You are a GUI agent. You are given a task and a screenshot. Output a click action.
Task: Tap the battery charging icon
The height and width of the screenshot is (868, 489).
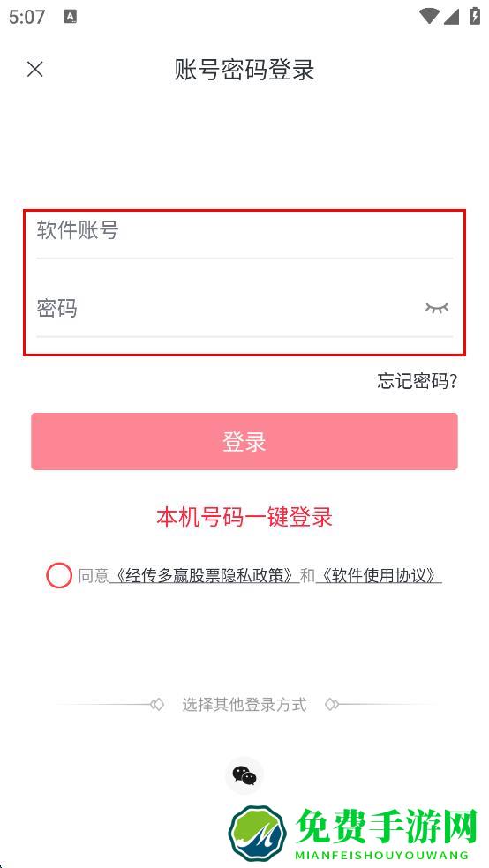[x=475, y=16]
